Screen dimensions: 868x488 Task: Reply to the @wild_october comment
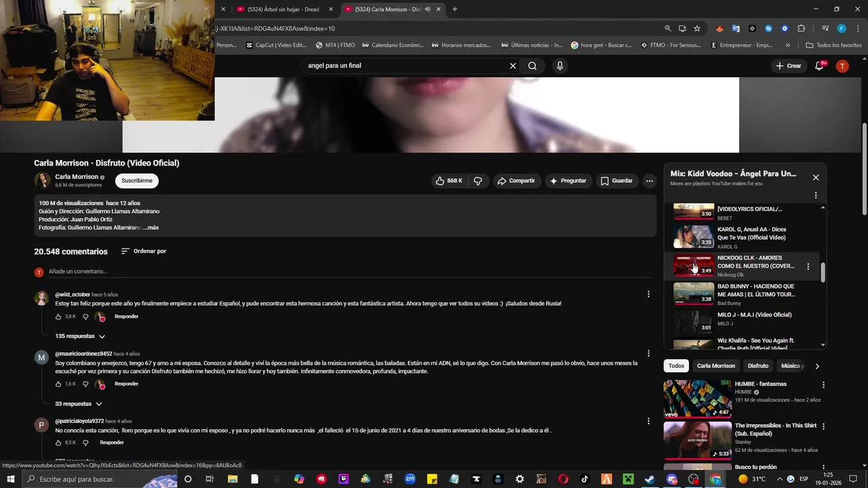(x=126, y=317)
